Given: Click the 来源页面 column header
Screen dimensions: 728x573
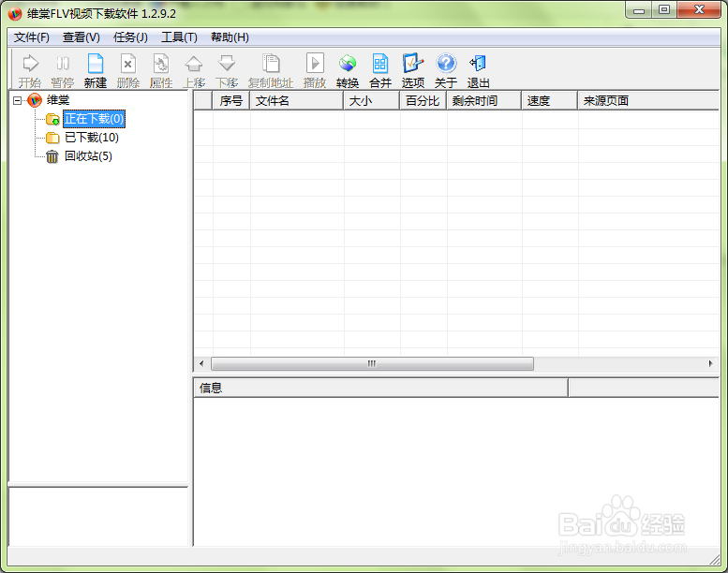Looking at the screenshot, I should tap(648, 100).
